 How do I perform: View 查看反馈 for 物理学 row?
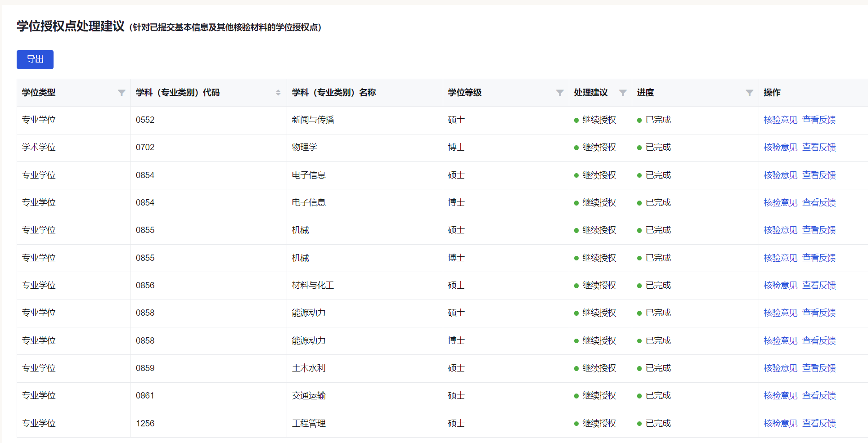point(819,148)
